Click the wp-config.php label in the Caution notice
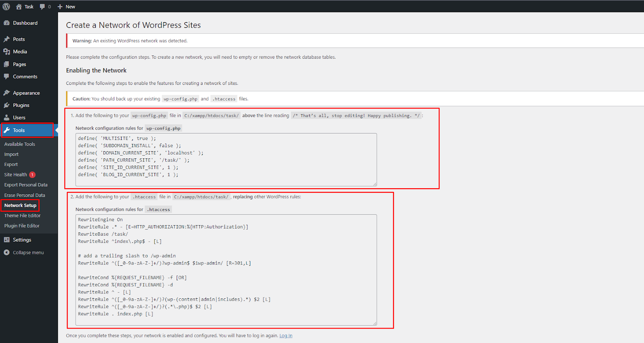Screen dimensions: 644x343 click(x=180, y=99)
